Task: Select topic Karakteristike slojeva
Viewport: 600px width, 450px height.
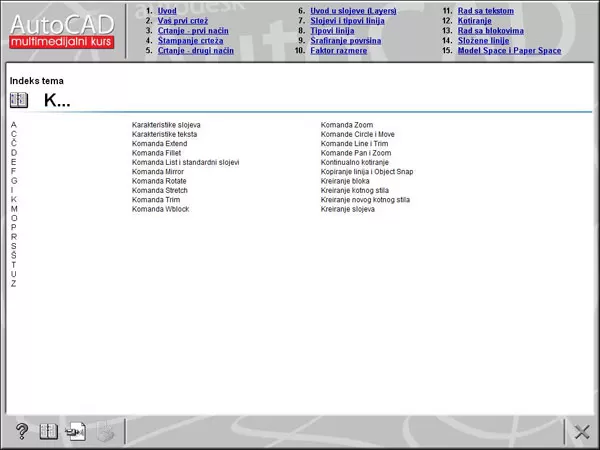Action: (166, 125)
